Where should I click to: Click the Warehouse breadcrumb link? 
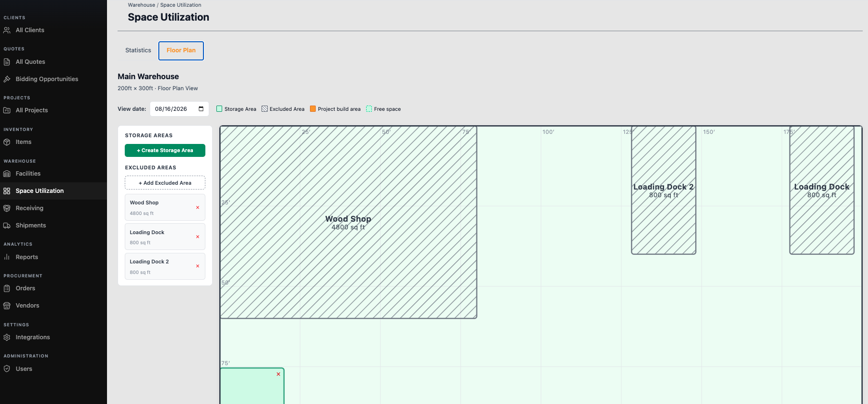click(142, 5)
